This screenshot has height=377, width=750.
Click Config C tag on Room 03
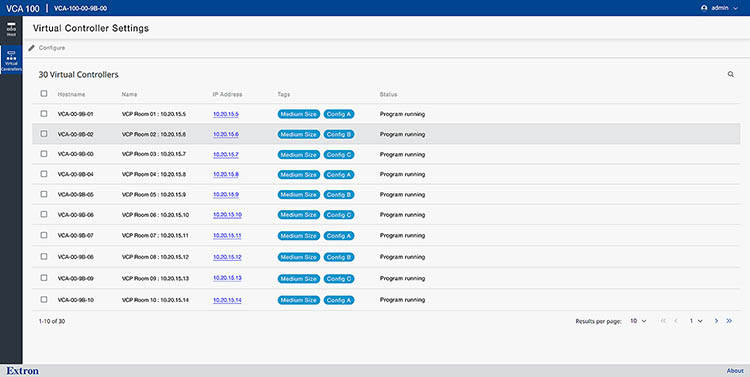339,155
